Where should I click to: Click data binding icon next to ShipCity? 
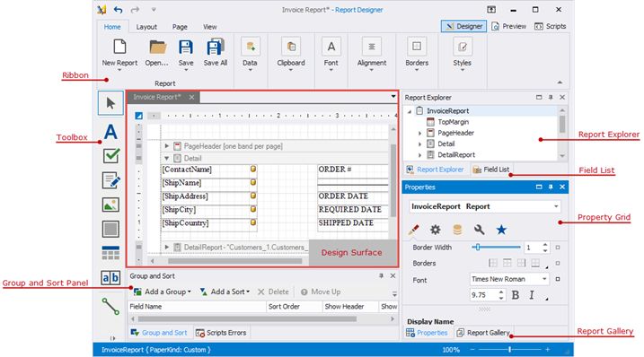point(253,209)
